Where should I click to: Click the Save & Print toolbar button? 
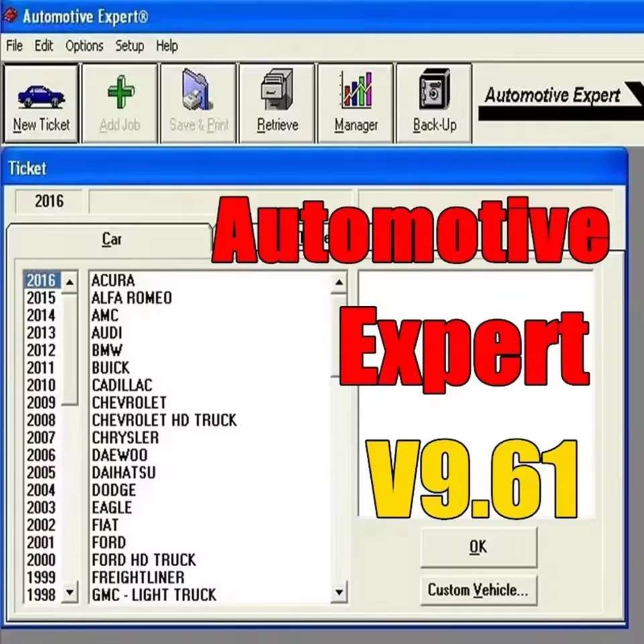tap(199, 103)
